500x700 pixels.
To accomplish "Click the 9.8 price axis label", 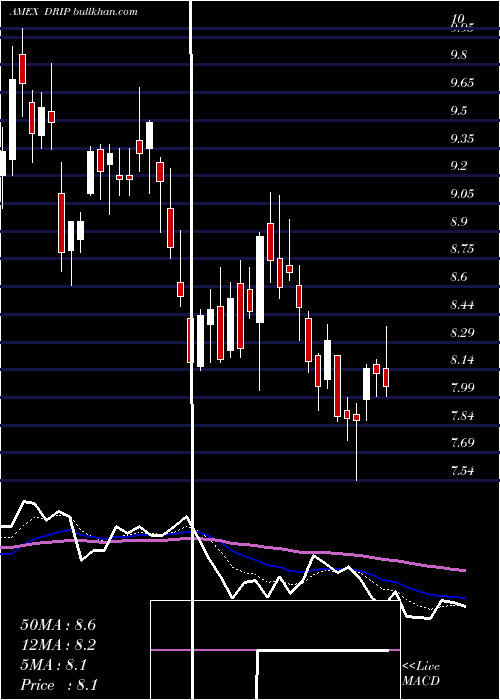I will tap(458, 55).
